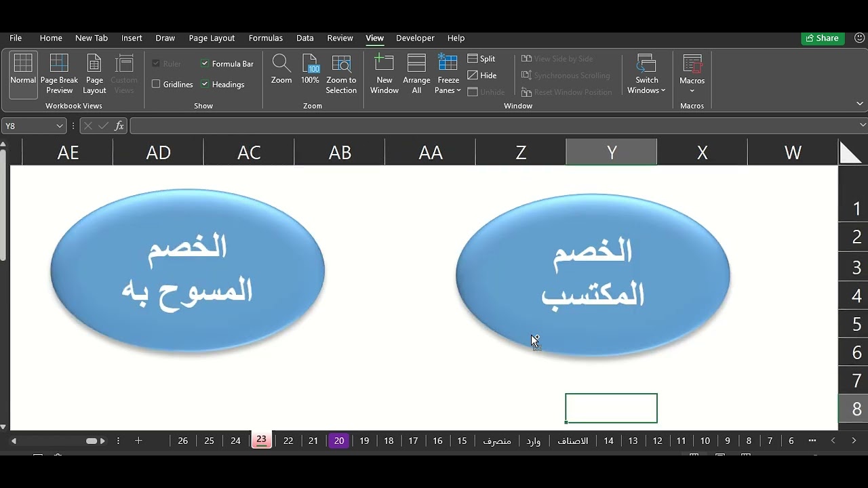
Task: Click horizontal scrollbar left arrow
Action: coord(14,441)
